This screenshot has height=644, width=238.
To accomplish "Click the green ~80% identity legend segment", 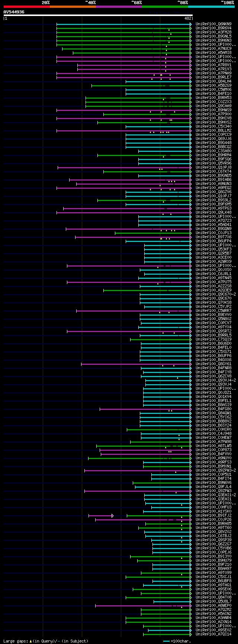I will pos(165,7).
